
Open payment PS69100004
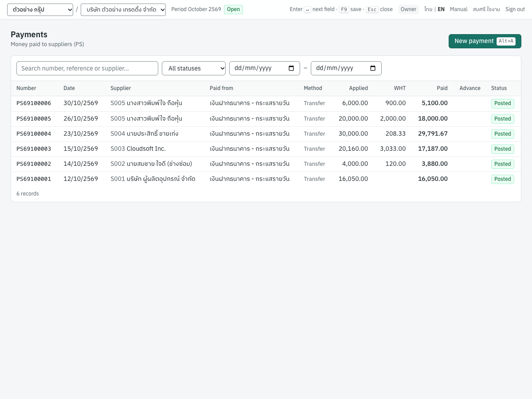point(34,133)
